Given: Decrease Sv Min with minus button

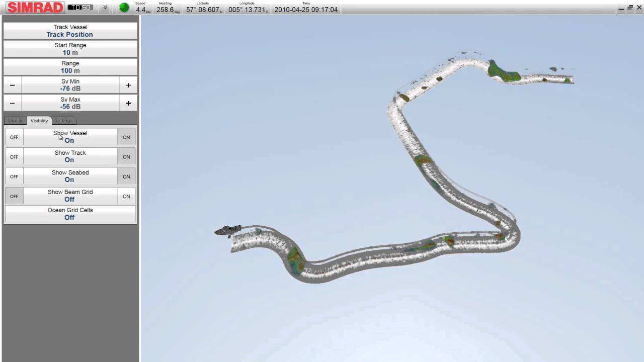Looking at the screenshot, I should click(13, 85).
